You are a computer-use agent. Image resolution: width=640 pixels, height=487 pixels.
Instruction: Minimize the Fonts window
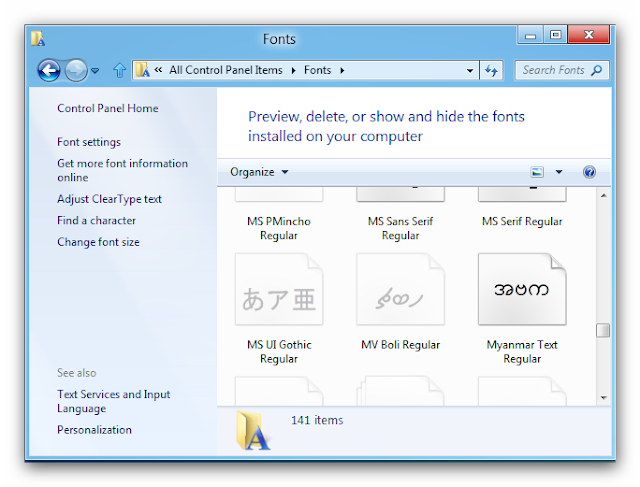530,35
